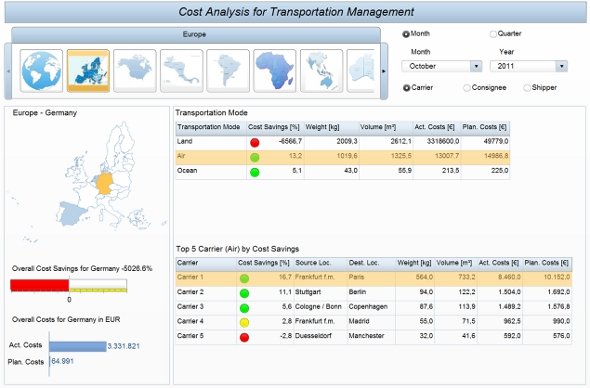Pick the Africa map icon

[275, 71]
